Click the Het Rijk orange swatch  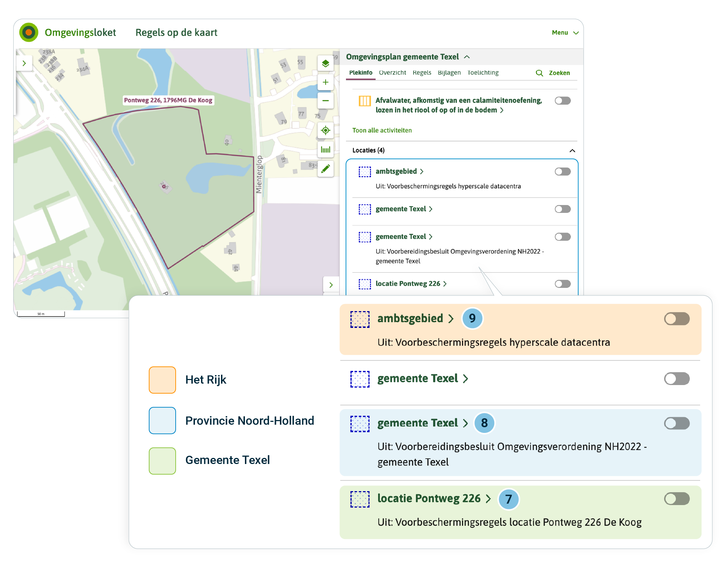pos(162,380)
